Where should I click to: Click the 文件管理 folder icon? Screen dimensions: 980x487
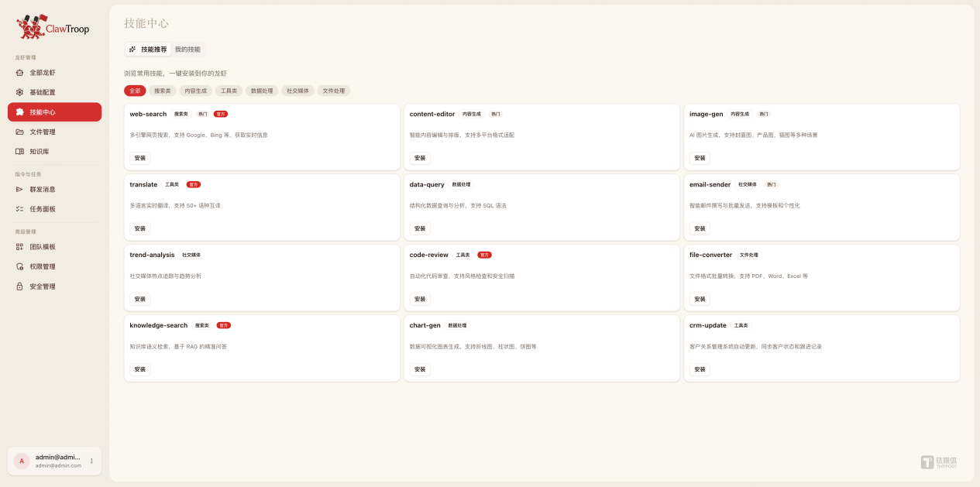click(19, 132)
